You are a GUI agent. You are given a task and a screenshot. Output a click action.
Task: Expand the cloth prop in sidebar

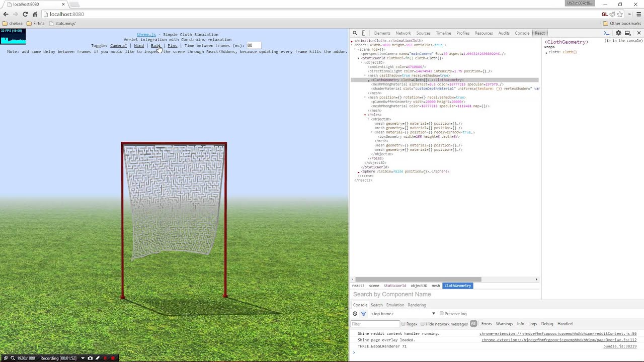tap(546, 52)
